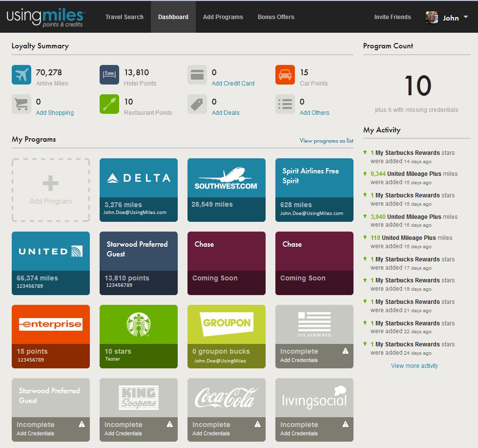Click warning icon on gray Starwood tile
Viewport: 478px width, 448px height.
pos(82,424)
